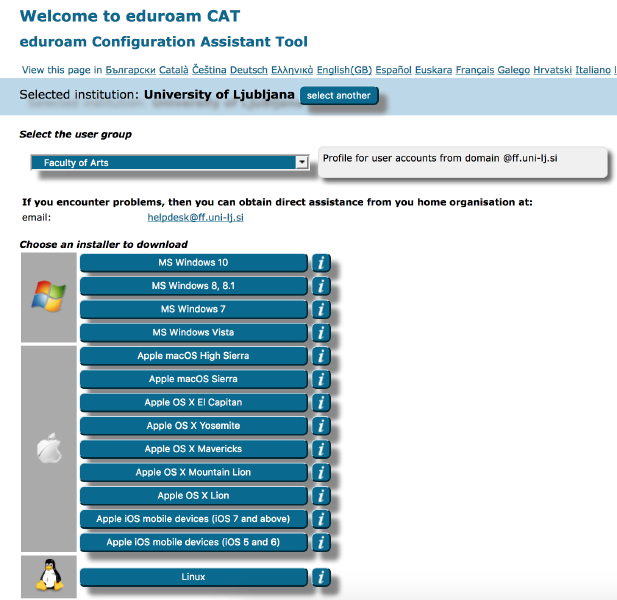This screenshot has width=617, height=600.
Task: Switch language to Čeština
Action: [x=209, y=70]
